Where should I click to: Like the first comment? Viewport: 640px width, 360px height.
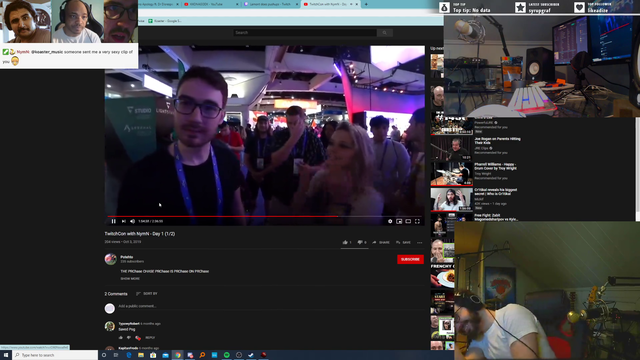pos(121,338)
